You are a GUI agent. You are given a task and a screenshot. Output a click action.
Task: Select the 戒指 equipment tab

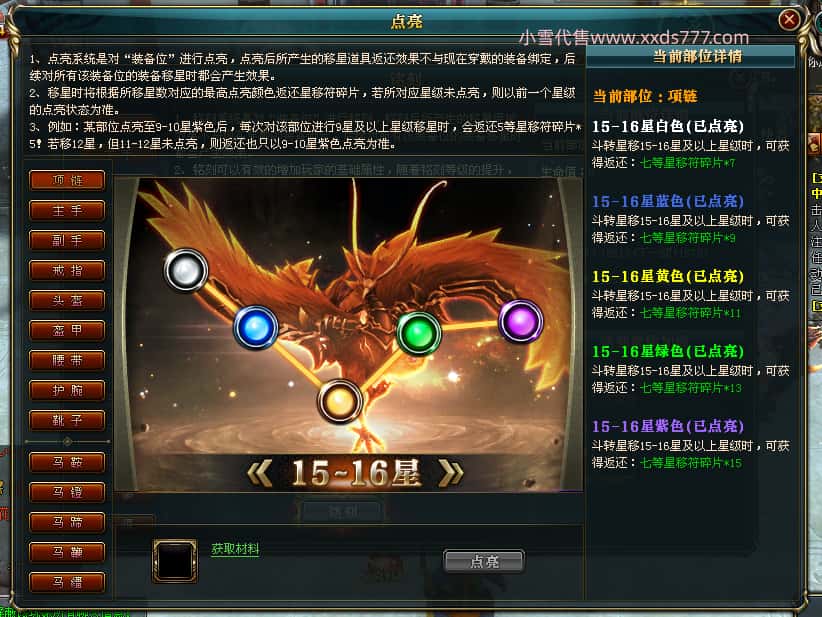(x=67, y=270)
